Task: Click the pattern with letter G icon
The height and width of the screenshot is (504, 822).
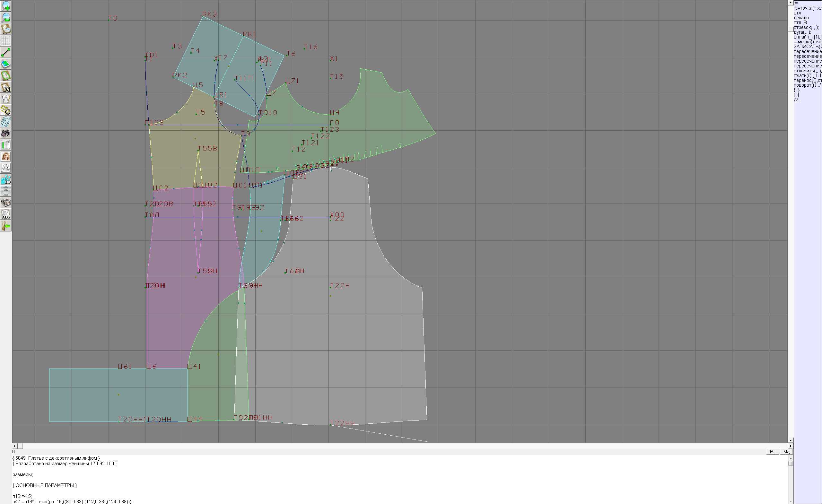Action: [6, 110]
